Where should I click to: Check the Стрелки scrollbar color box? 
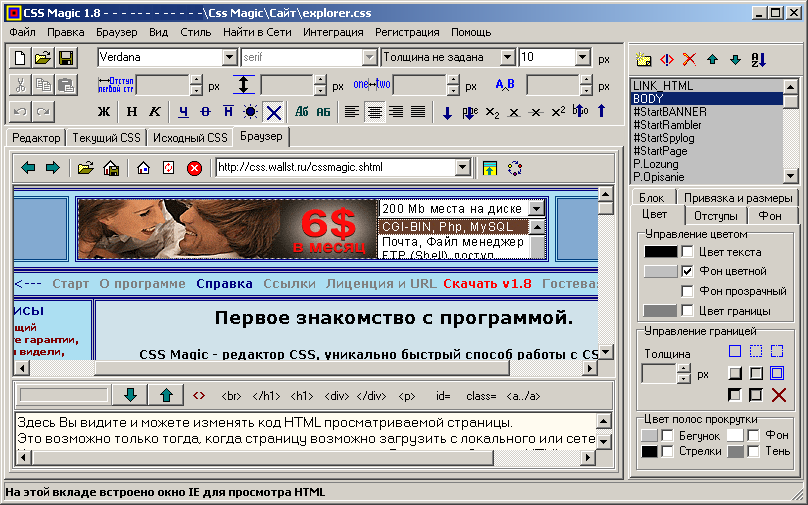pos(667,451)
